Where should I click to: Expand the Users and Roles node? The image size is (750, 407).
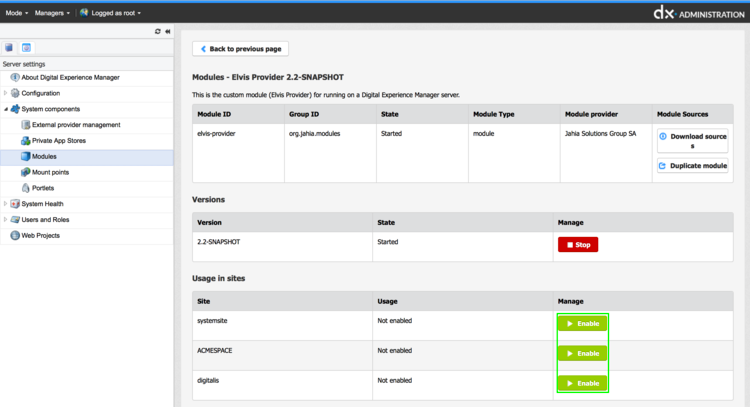pyautogui.click(x=5, y=220)
